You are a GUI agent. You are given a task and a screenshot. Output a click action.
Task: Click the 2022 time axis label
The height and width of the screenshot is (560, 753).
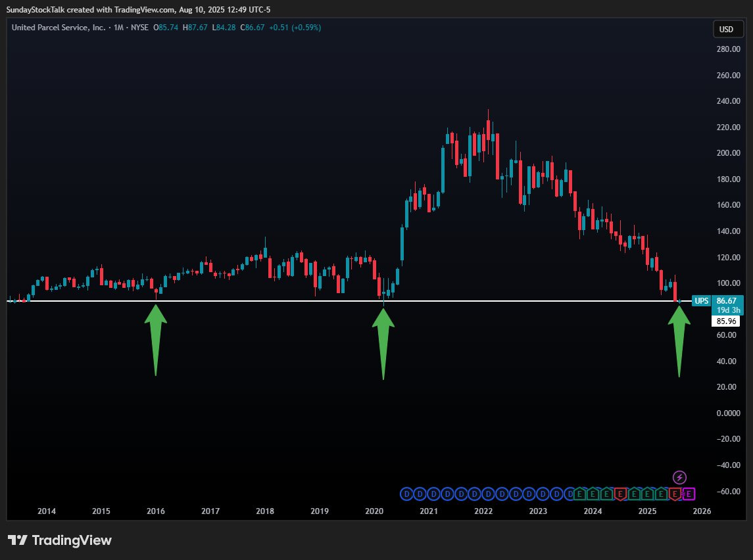[x=483, y=511]
